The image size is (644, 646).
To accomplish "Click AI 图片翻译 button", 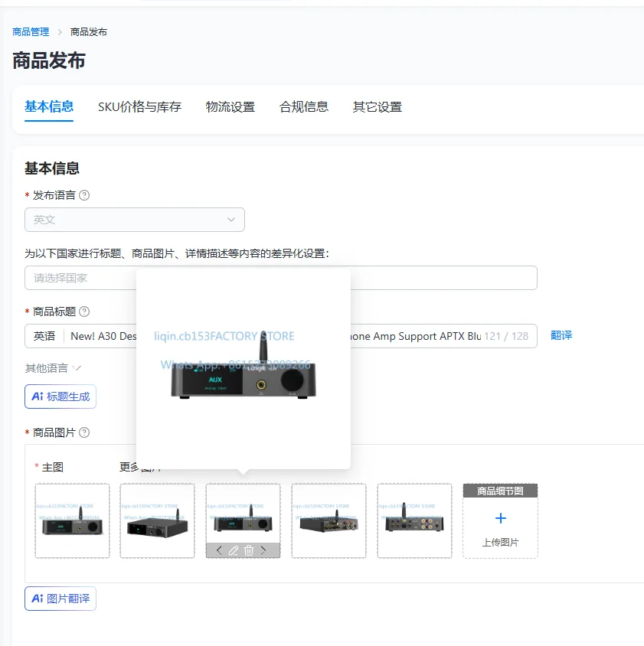I will click(60, 599).
